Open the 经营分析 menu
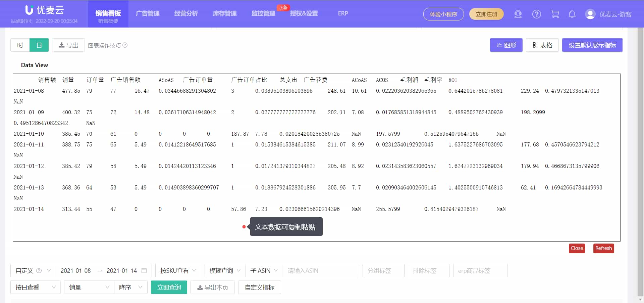 (x=186, y=13)
